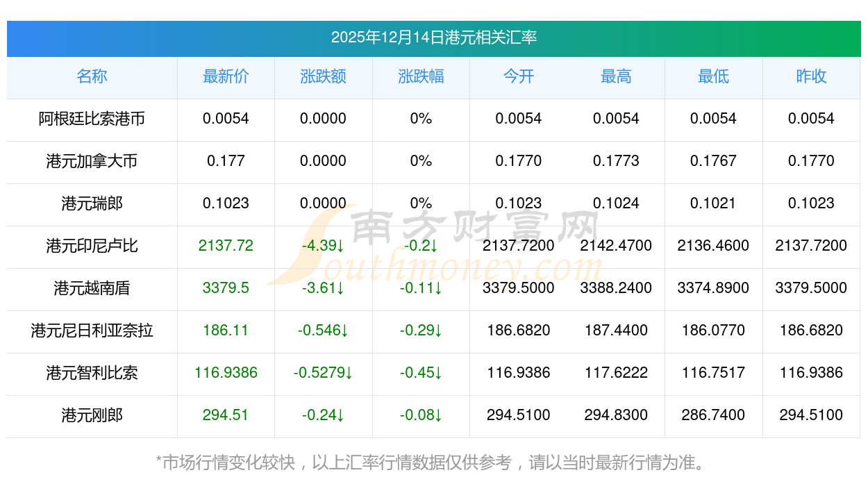This screenshot has height=484, width=868.
Task: Select the 2142.4700 highest price cell
Action: [616, 246]
